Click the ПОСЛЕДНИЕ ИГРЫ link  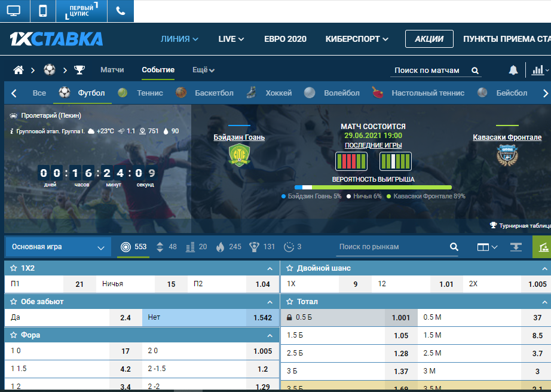click(x=373, y=145)
